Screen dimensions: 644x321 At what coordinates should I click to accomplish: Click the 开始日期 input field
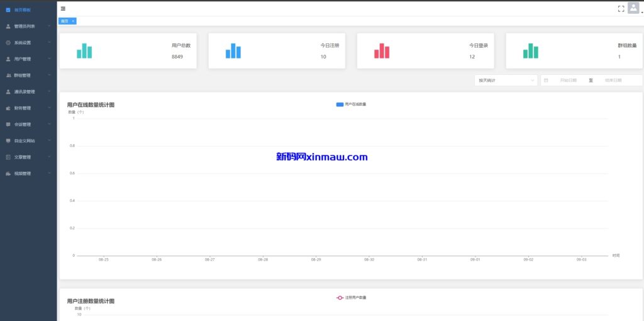[568, 81]
